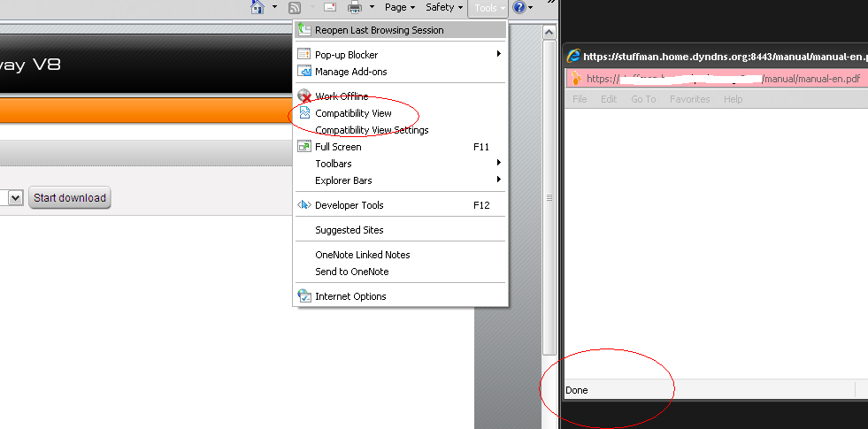Open the Safety menu

[x=444, y=7]
